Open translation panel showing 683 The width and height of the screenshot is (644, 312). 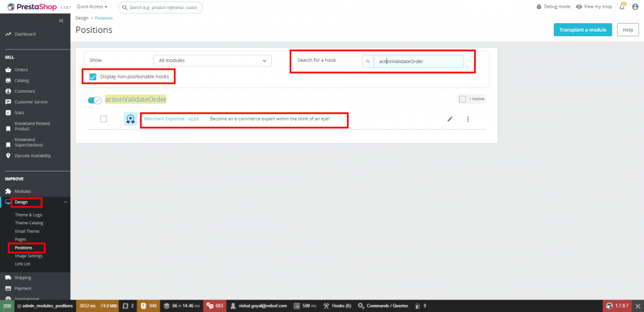215,306
